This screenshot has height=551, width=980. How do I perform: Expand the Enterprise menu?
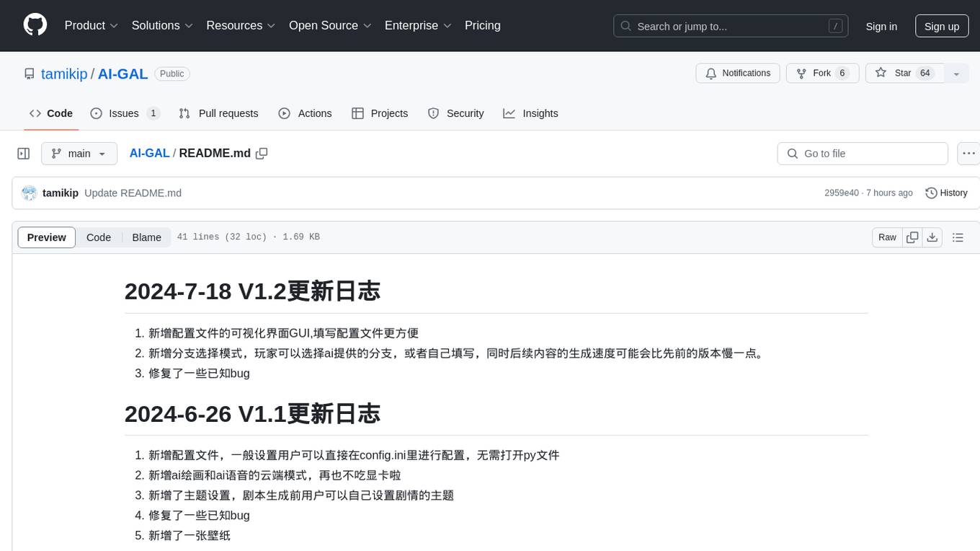(x=418, y=25)
